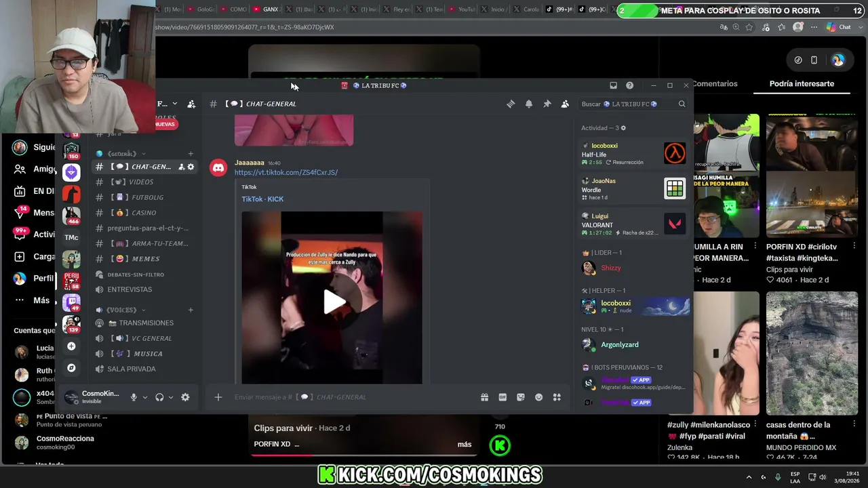Viewport: 868px width, 488px height.
Task: Open the CASINO channel
Action: (x=144, y=213)
